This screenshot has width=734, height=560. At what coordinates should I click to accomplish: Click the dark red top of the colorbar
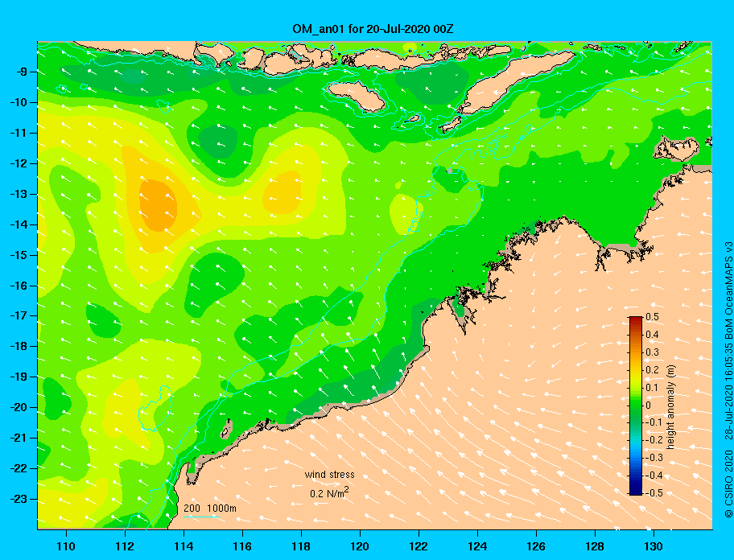coord(636,319)
